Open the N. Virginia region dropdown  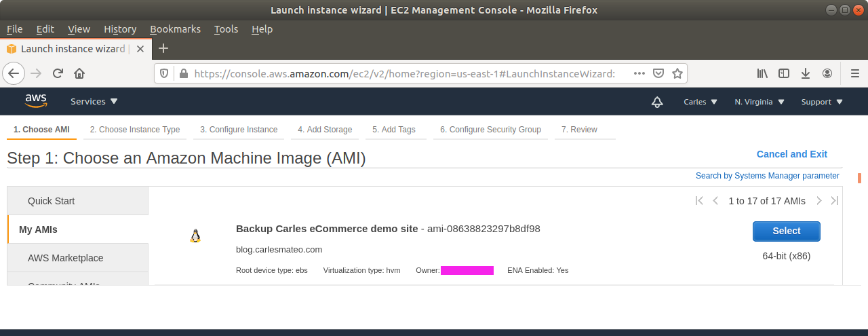pos(759,102)
